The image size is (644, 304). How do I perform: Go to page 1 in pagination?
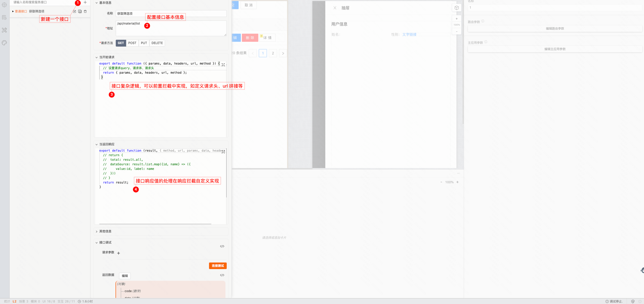263,53
